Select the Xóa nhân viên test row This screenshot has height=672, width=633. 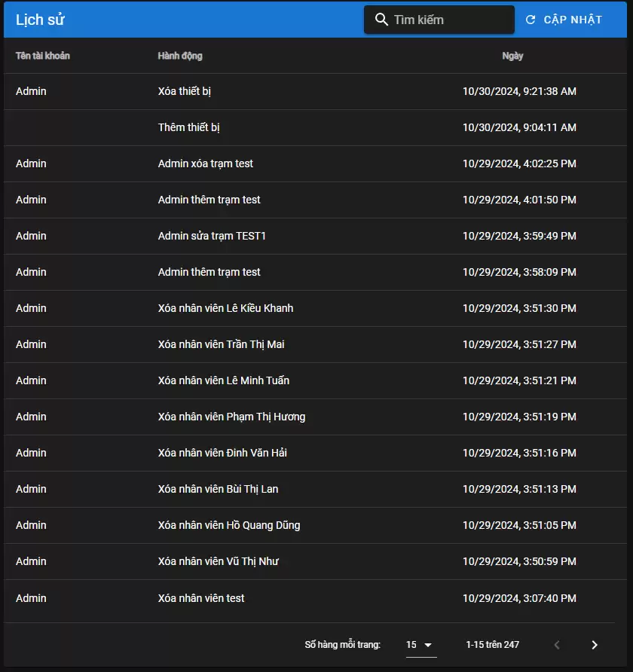coord(201,598)
